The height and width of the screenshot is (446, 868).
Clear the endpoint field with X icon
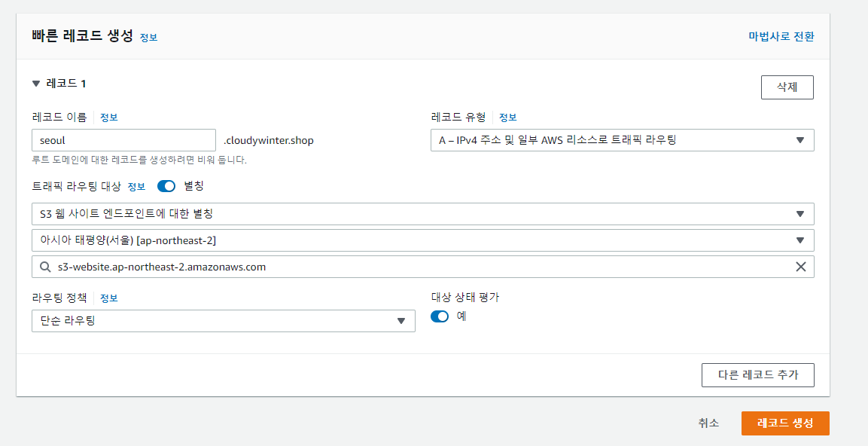coord(800,267)
